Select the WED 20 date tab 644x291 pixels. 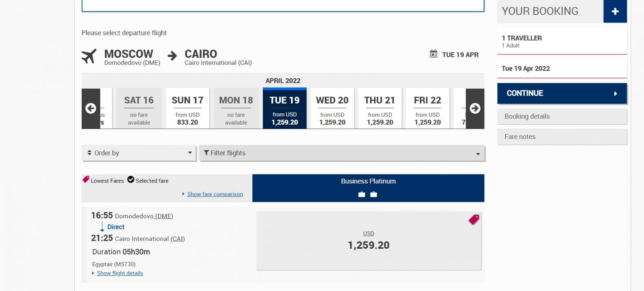coord(332,109)
